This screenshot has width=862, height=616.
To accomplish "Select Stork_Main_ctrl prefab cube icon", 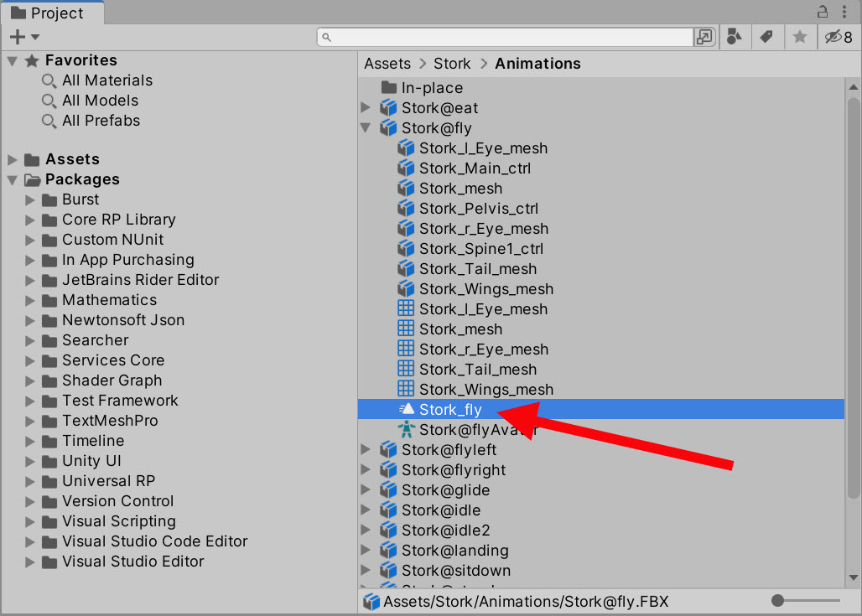I will [406, 168].
